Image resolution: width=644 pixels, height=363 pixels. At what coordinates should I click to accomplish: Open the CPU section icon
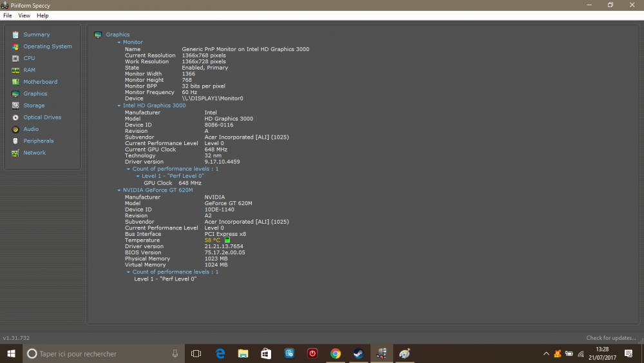(15, 58)
